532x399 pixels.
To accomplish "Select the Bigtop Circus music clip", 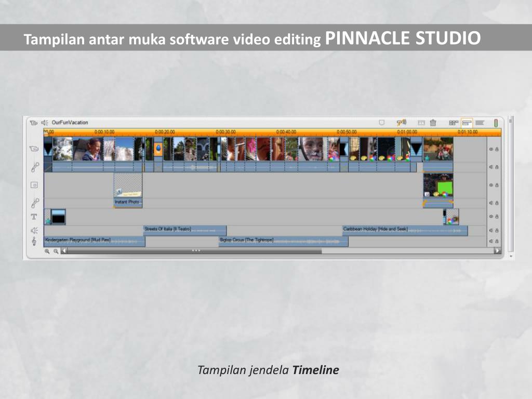I will click(283, 241).
